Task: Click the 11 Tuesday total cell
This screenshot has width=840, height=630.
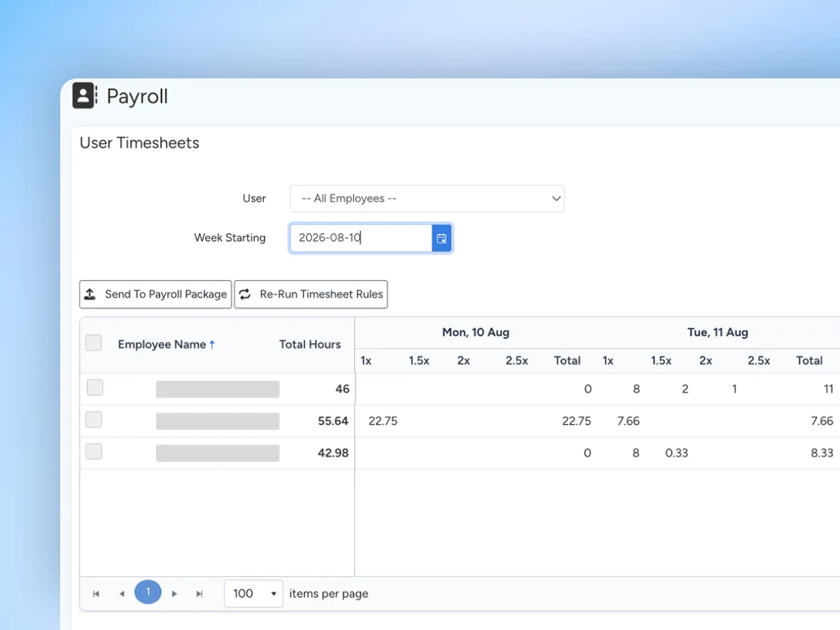Action: tap(829, 389)
